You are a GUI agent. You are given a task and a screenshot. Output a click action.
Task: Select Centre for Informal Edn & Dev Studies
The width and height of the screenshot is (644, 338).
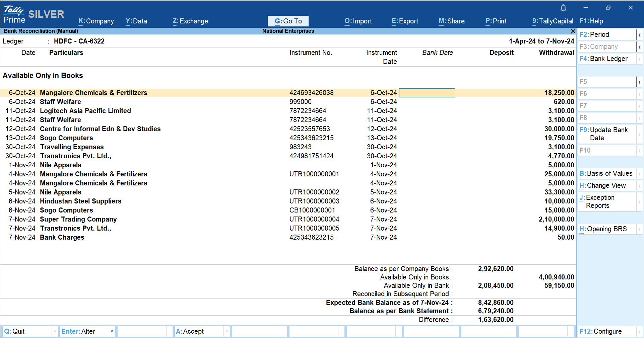point(288,129)
